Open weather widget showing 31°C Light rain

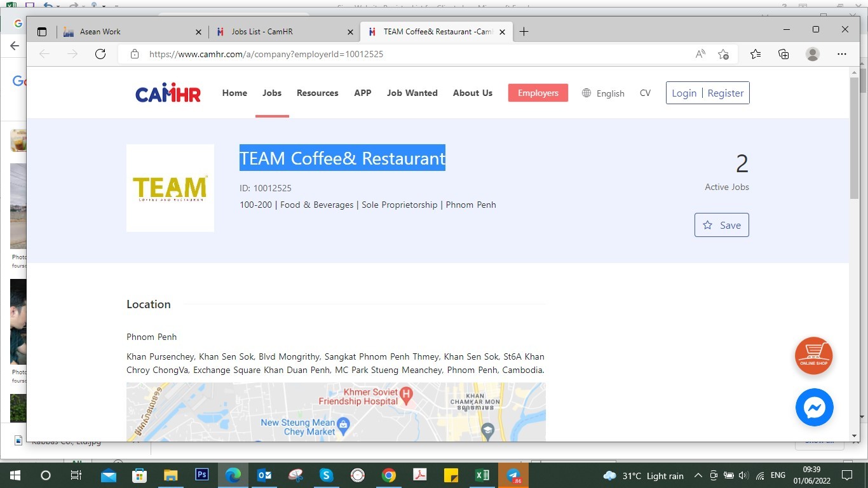click(643, 476)
